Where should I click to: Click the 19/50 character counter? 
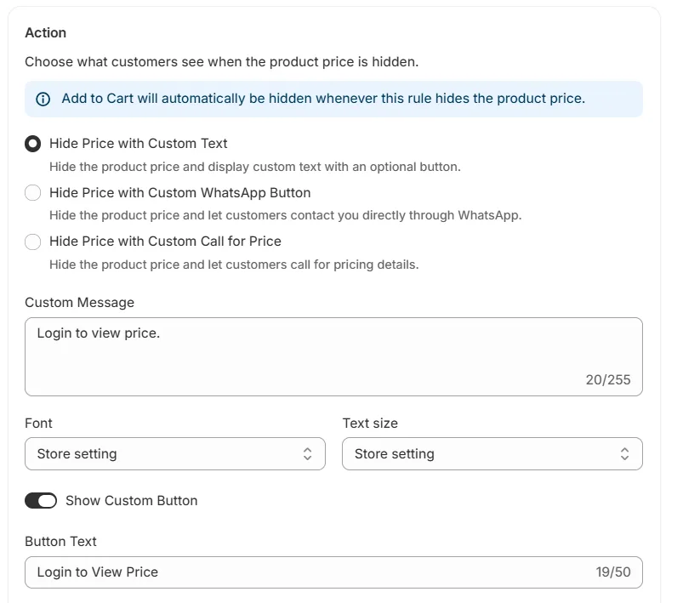[x=613, y=572]
